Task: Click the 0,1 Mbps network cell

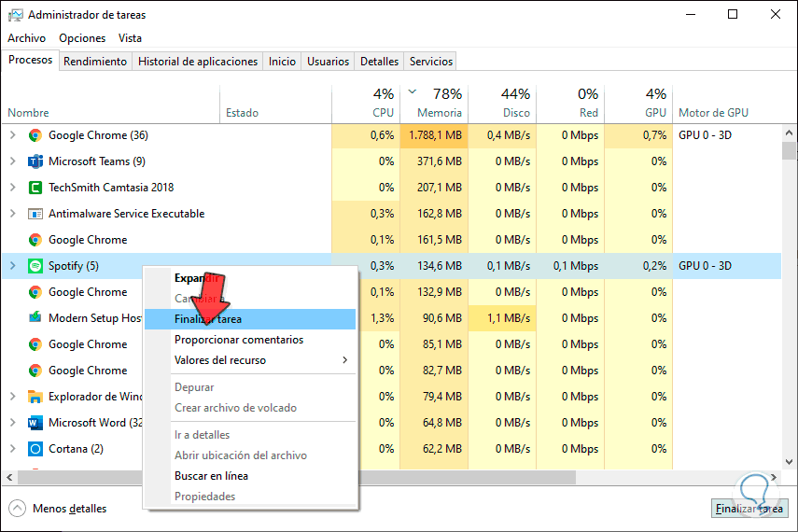Action: coord(570,266)
